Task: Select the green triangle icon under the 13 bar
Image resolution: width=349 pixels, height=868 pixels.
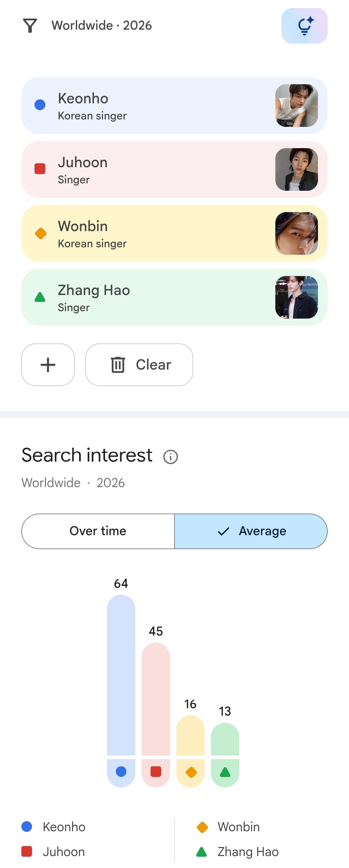Action: [225, 771]
